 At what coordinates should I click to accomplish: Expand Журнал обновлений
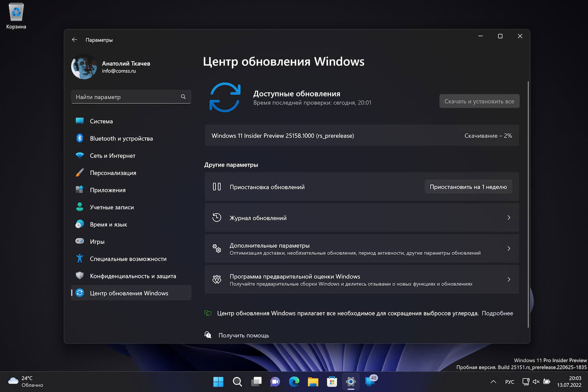tap(508, 218)
